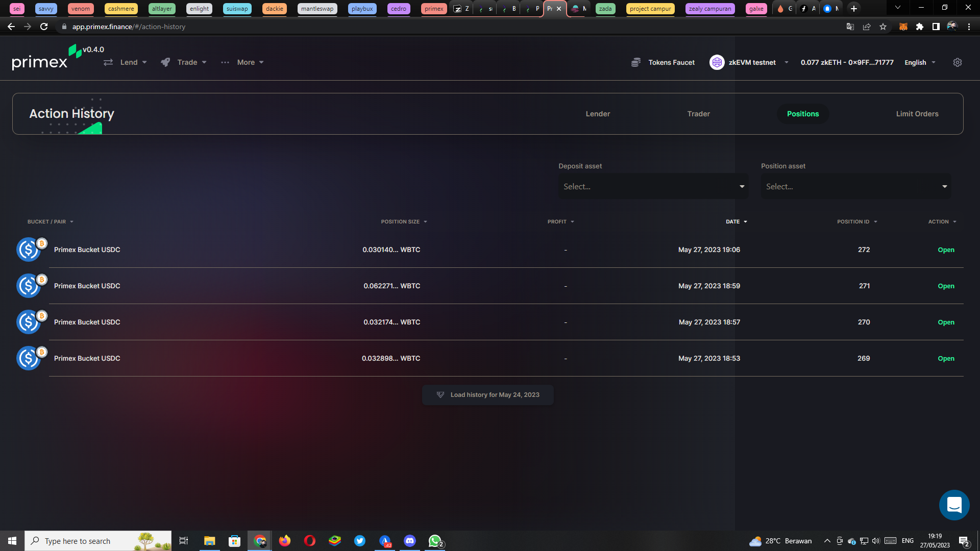Share this page from address bar

click(867, 27)
